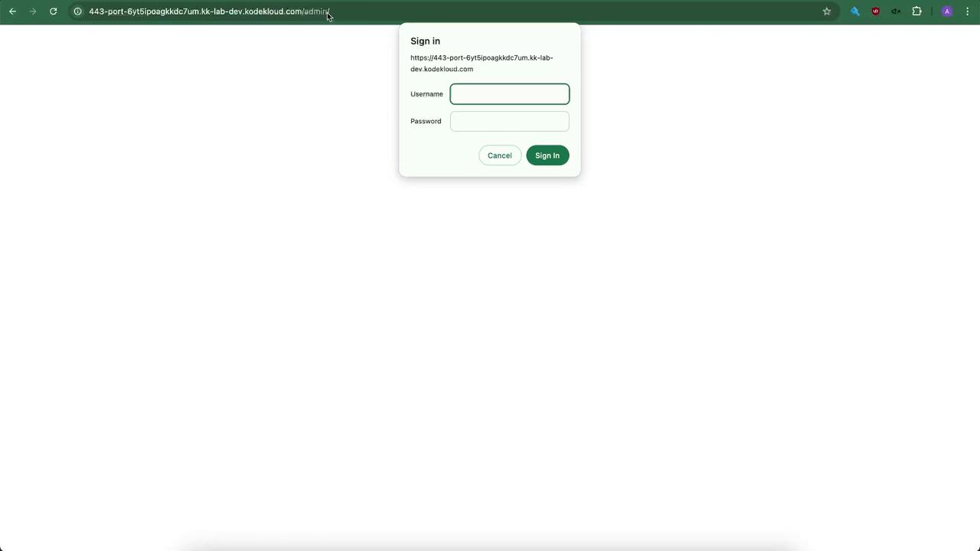Click the Username label

[426, 94]
